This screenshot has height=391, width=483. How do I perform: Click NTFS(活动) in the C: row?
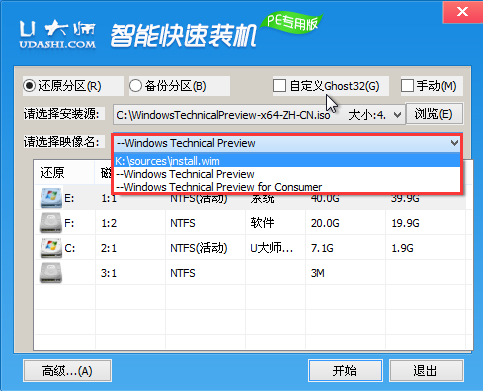point(199,248)
